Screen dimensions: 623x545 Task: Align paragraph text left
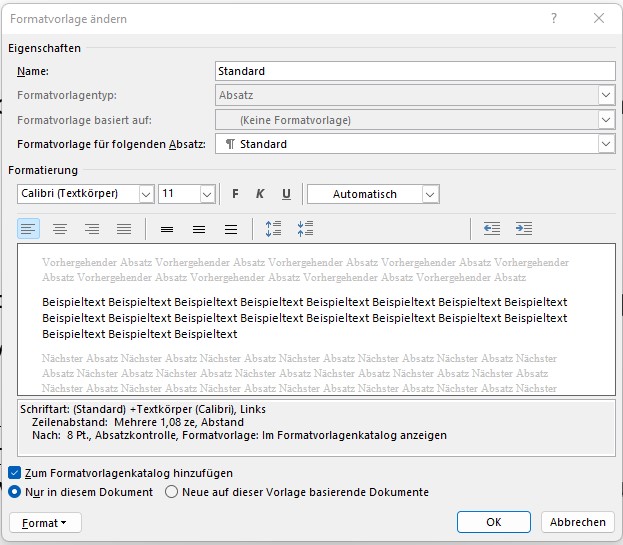[x=28, y=229]
